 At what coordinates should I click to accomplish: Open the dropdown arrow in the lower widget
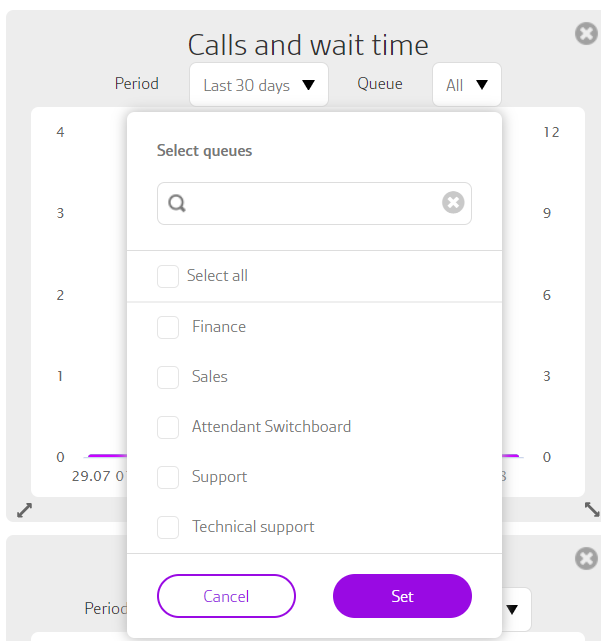click(512, 609)
